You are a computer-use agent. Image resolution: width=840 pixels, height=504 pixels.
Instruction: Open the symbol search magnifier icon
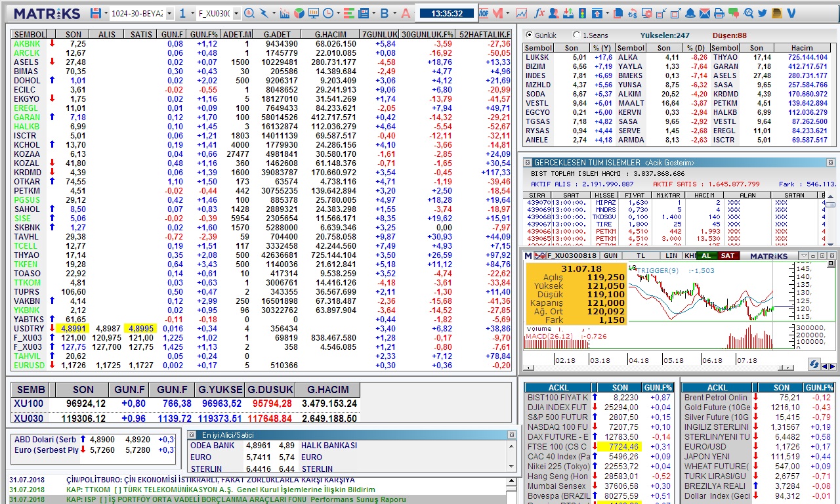(249, 13)
